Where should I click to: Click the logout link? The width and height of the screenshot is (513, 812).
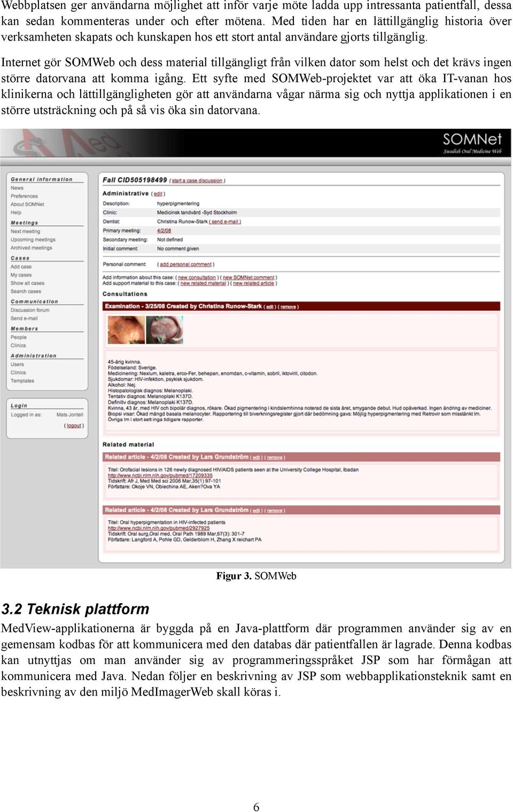[x=74, y=426]
